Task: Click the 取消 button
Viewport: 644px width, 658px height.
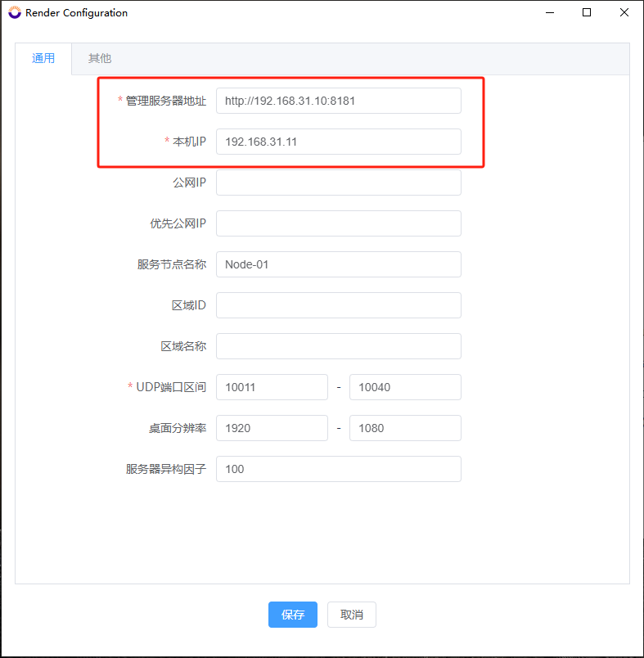Action: coord(352,615)
